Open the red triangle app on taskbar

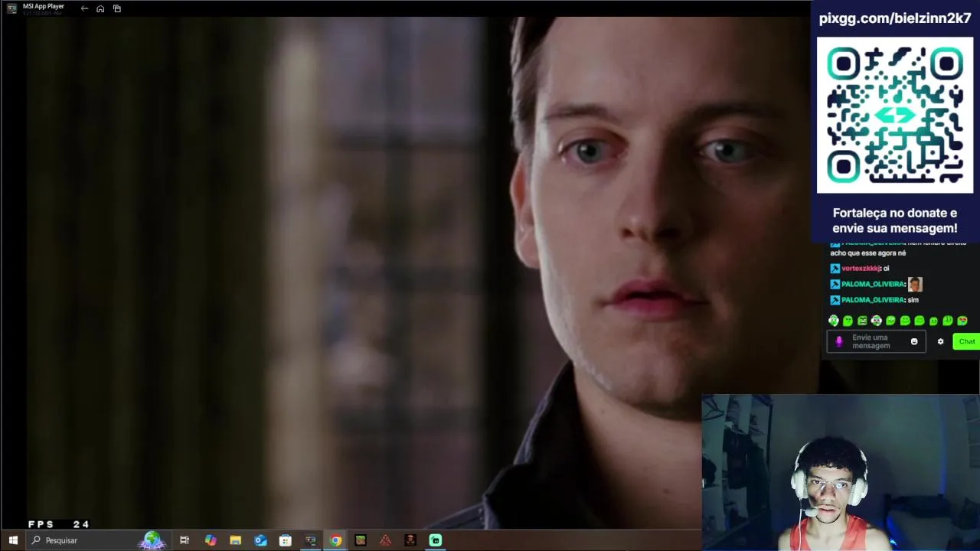(x=385, y=540)
